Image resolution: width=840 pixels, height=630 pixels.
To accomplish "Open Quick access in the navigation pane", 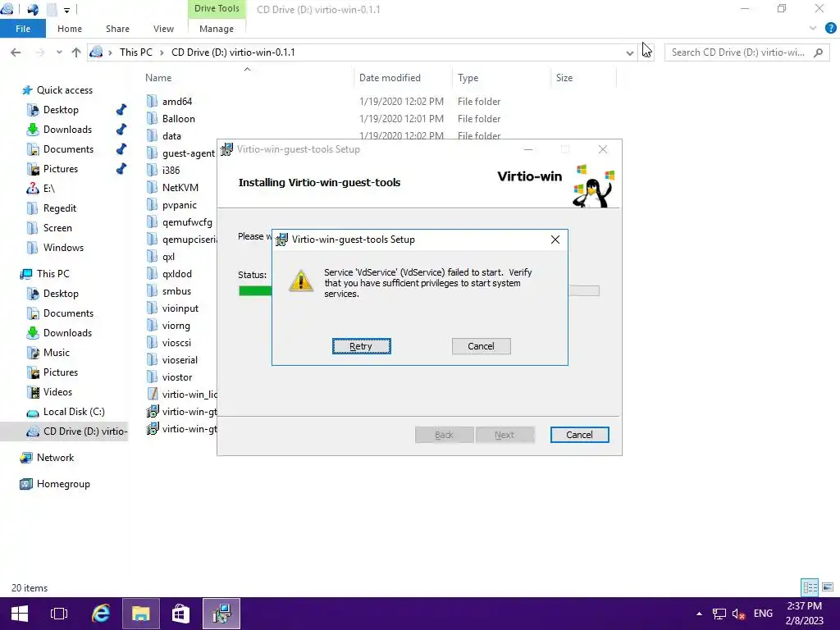I will click(x=64, y=90).
